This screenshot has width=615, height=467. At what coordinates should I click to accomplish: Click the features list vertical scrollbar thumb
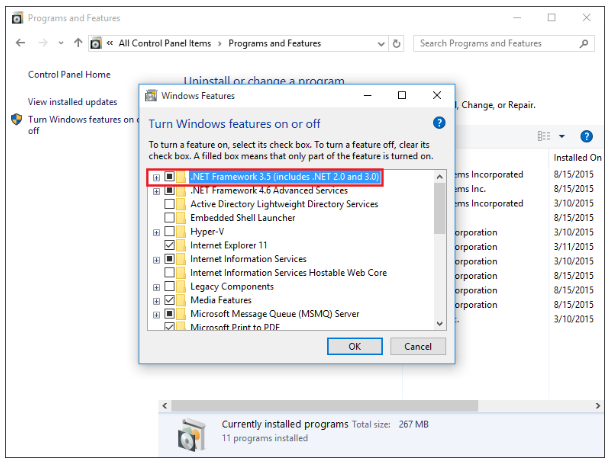[x=440, y=209]
